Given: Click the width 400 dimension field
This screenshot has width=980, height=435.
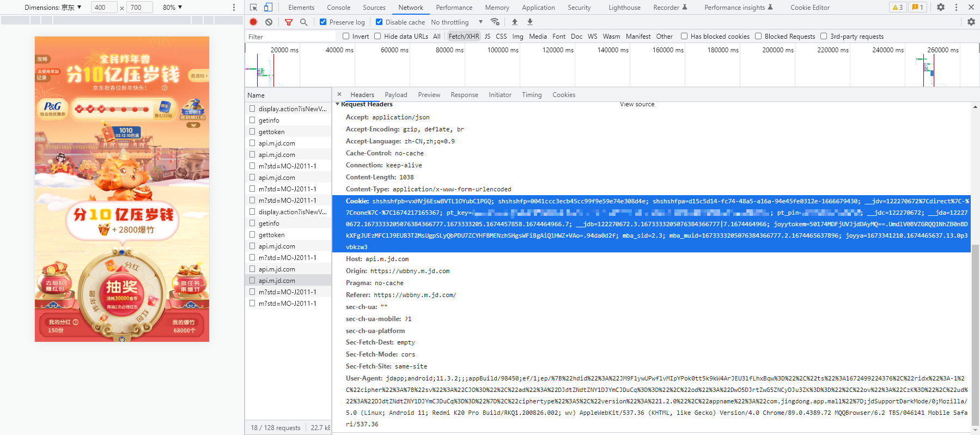Looking at the screenshot, I should [104, 7].
